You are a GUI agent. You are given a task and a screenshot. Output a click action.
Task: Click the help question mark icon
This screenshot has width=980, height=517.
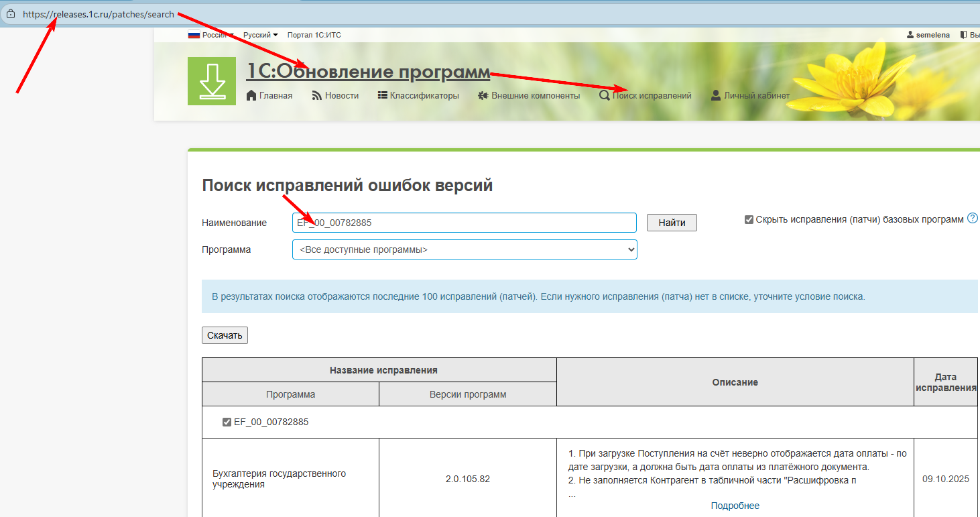point(973,219)
